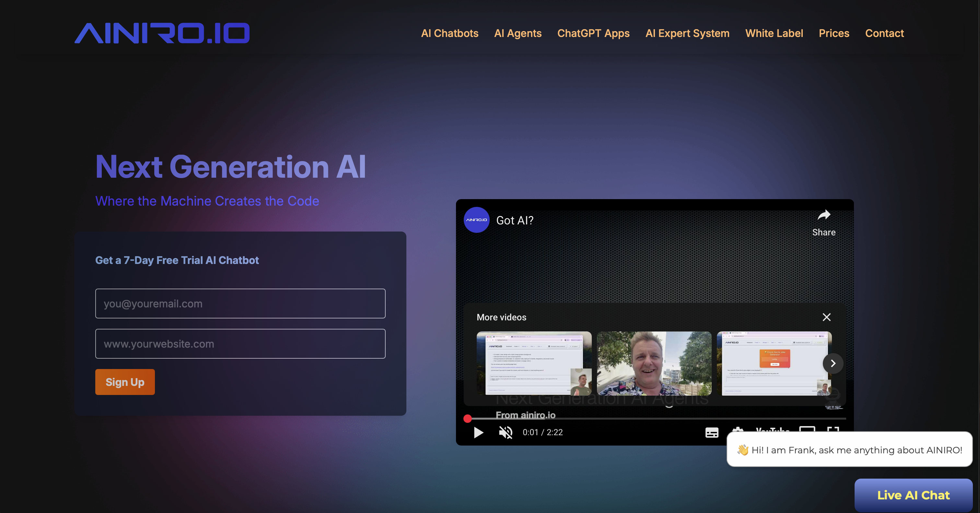Sign up for the free trial
This screenshot has width=980, height=513.
click(x=125, y=382)
